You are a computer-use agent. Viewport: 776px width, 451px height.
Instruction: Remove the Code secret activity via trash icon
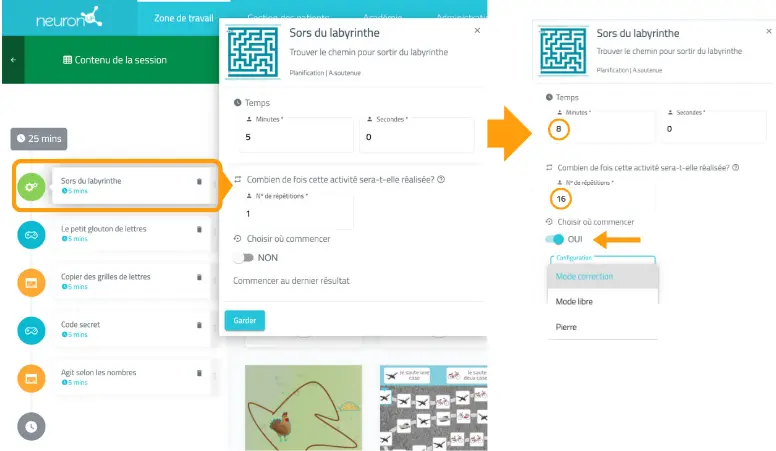coord(199,325)
